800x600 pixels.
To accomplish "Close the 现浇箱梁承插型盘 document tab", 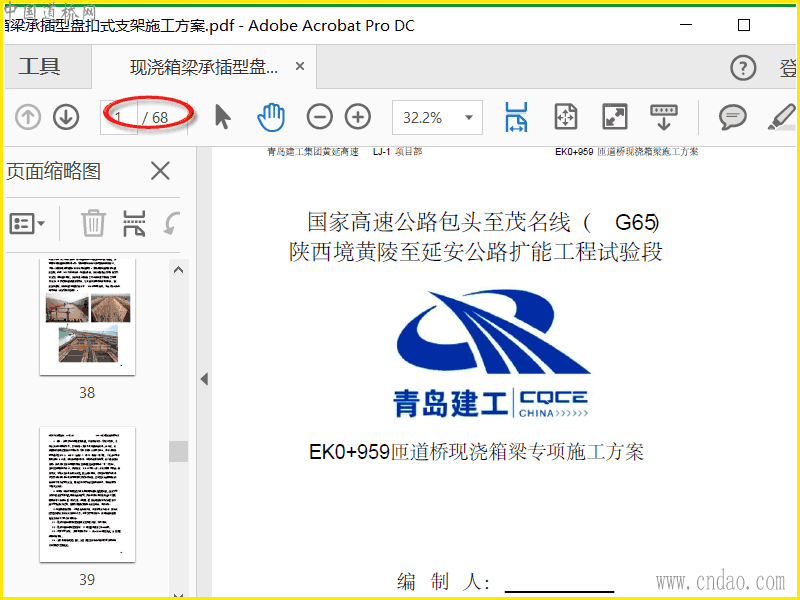I will pyautogui.click(x=300, y=66).
